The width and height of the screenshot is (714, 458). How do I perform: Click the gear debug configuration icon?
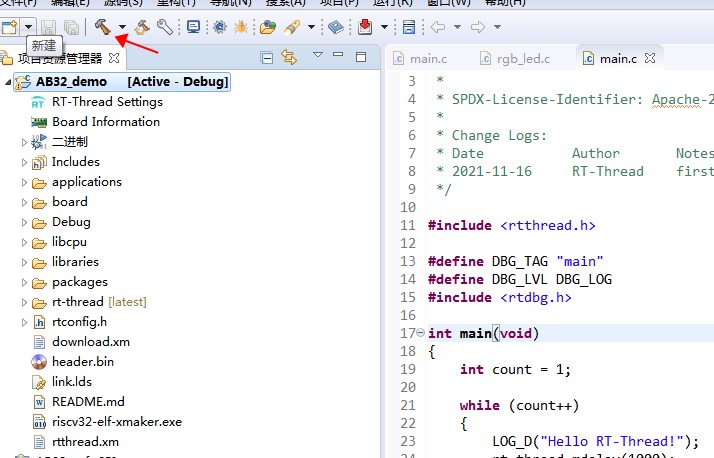click(219, 27)
